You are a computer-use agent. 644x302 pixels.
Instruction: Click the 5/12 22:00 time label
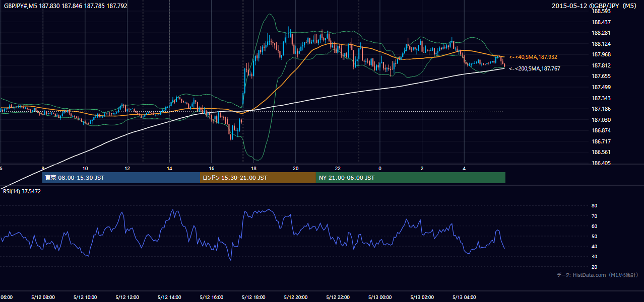pos(338,297)
